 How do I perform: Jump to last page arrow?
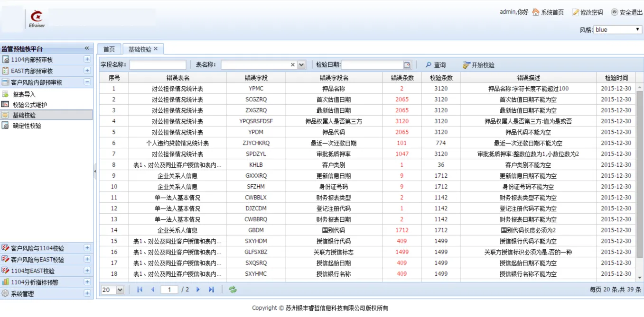click(x=211, y=290)
